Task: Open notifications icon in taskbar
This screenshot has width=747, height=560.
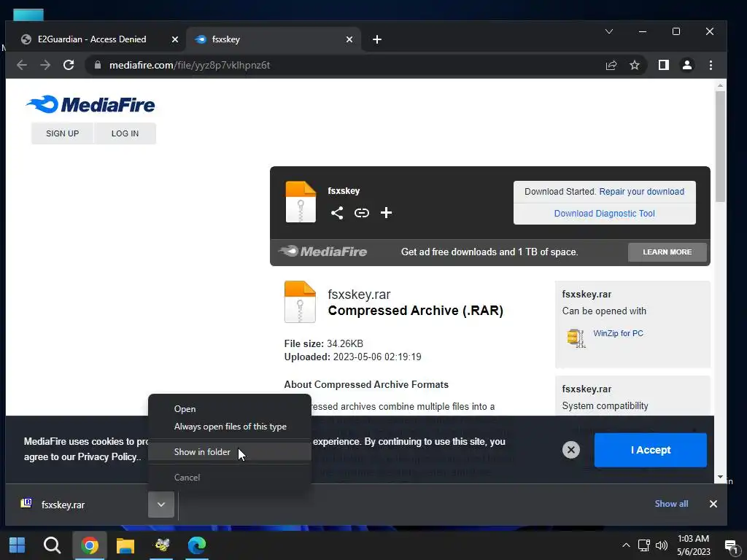Action: pyautogui.click(x=731, y=546)
